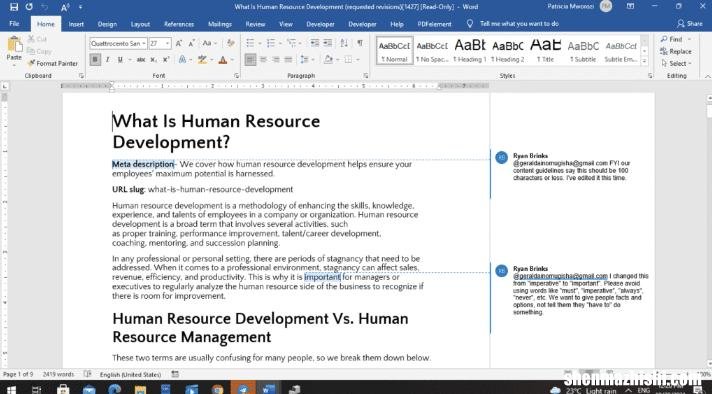Viewport: 712px width, 394px height.
Task: Decrease font size with the shrink font icon
Action: [191, 43]
